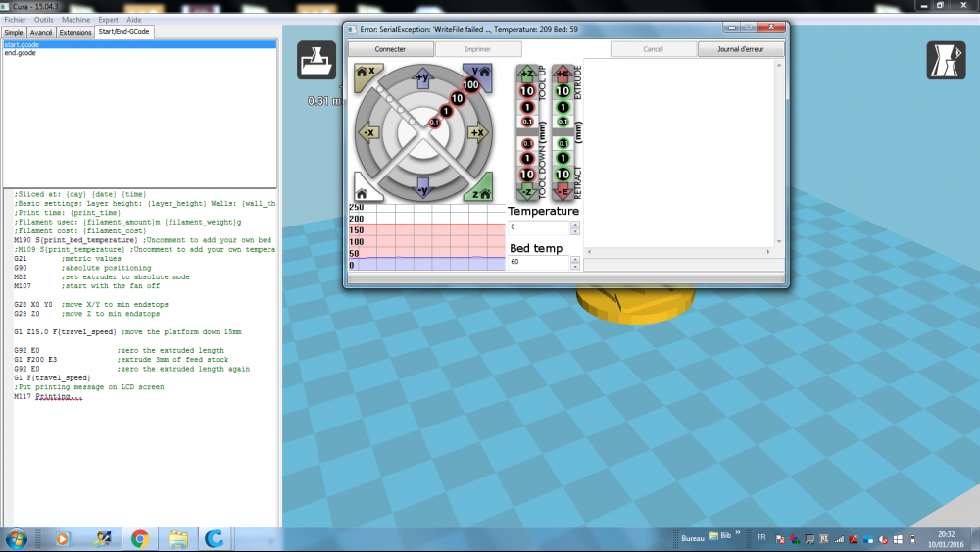Increase Temperature with the spinner up arrow
Screen dimensions: 980x552
click(575, 225)
